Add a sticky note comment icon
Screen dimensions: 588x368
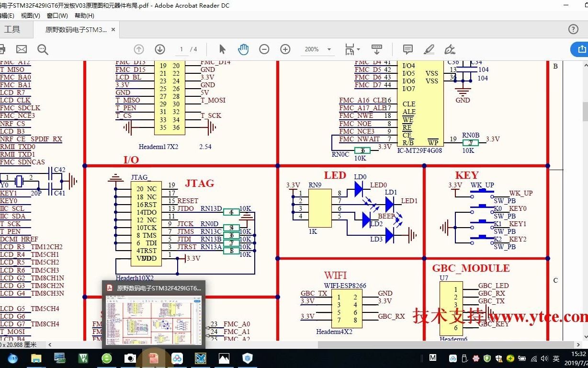407,49
